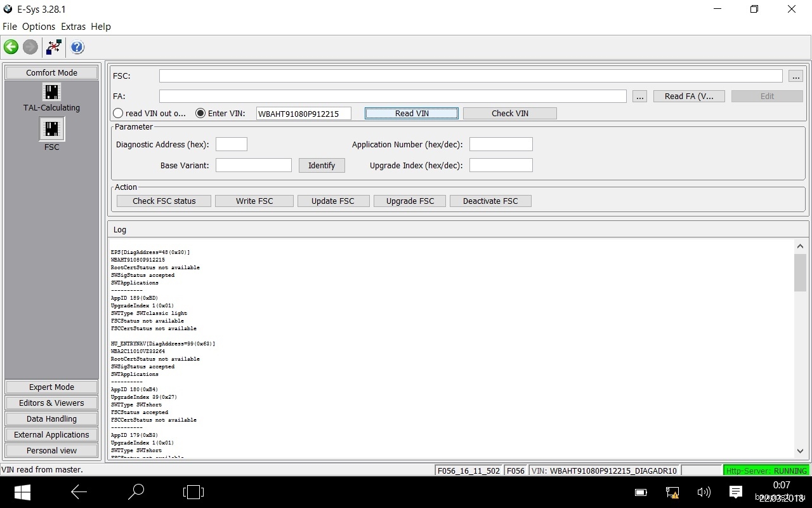Click the log vertical scrollbar thumb
Screen dimensions: 812x508
(x=800, y=272)
